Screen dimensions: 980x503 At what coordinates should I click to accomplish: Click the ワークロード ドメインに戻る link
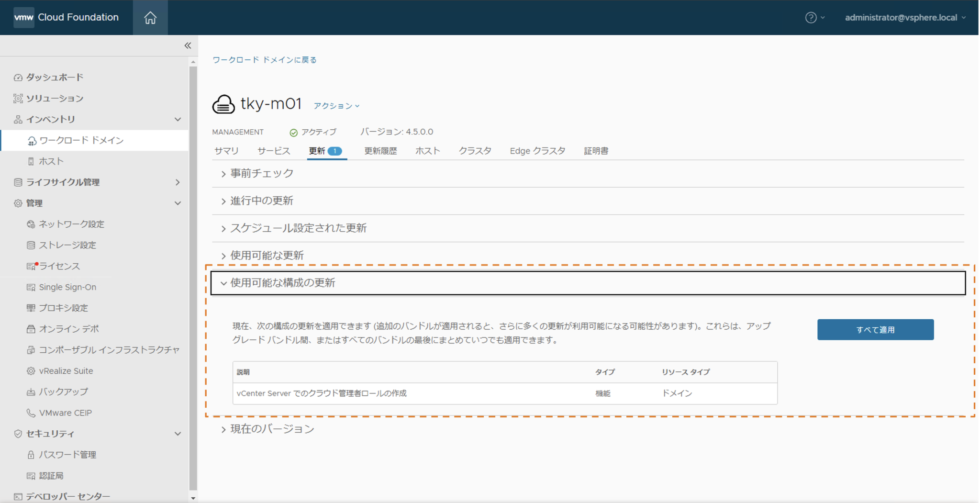[264, 60]
